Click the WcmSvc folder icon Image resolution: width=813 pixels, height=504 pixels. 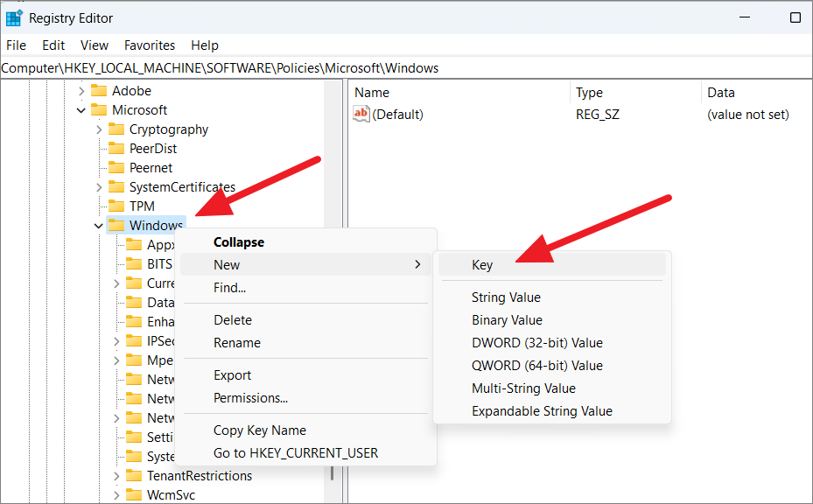tap(134, 494)
